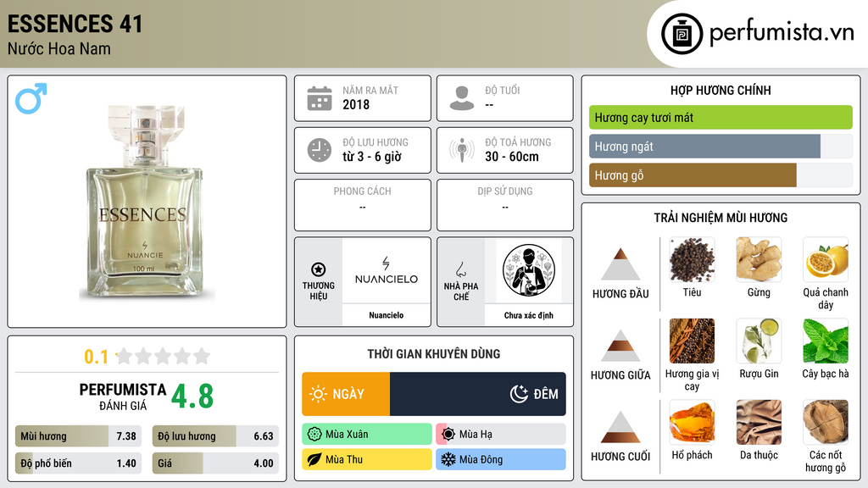The height and width of the screenshot is (488, 868).
Task: Select the Ngày sun segment
Action: (x=346, y=394)
